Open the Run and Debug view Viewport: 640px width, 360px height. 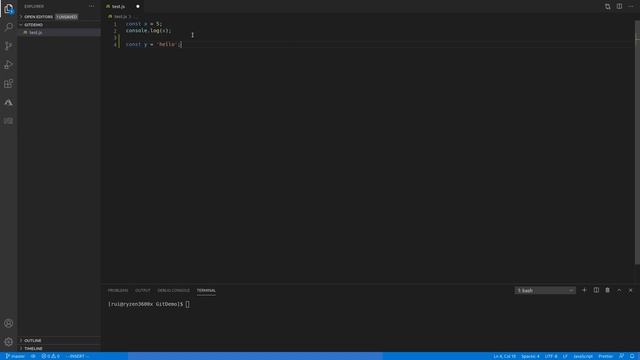tap(9, 64)
